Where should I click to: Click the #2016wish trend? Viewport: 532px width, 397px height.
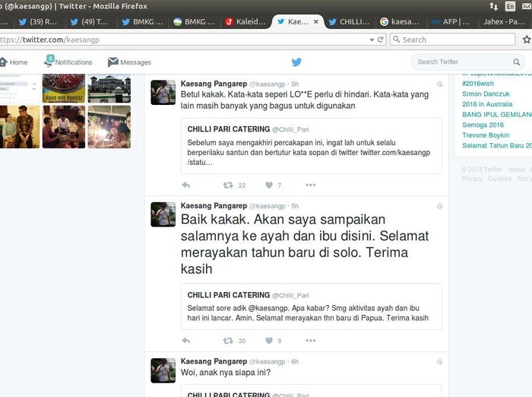(x=478, y=84)
